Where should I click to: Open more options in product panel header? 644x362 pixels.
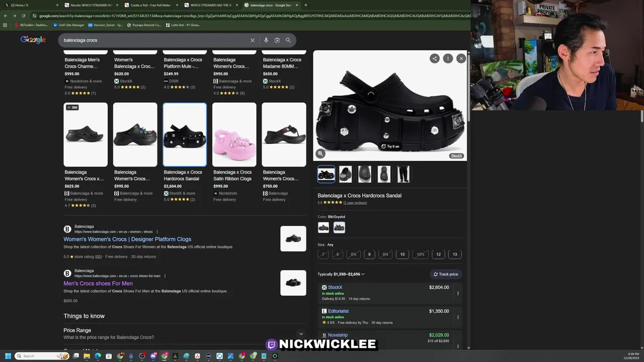click(x=448, y=58)
